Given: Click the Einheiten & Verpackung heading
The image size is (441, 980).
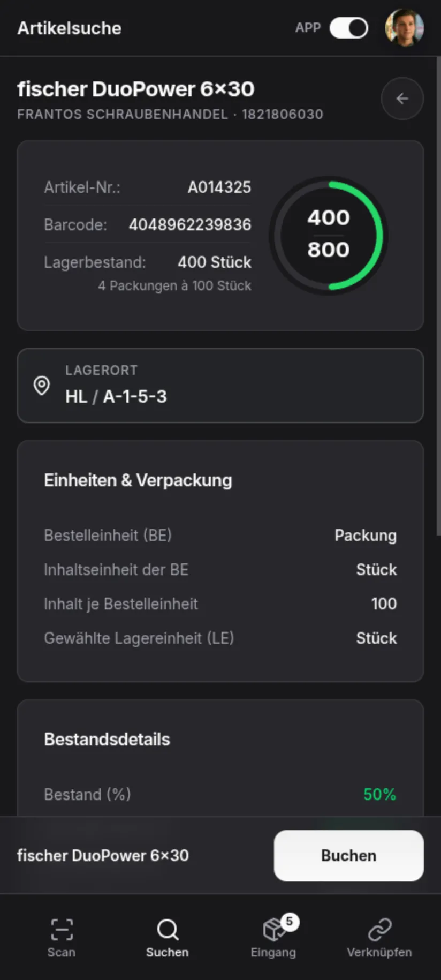Looking at the screenshot, I should [x=138, y=480].
